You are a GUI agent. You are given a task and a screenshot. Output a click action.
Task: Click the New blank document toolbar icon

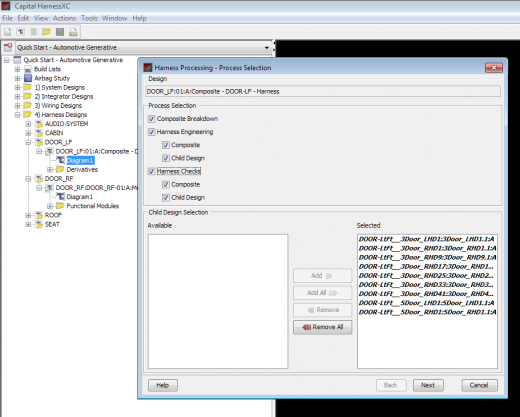click(x=7, y=32)
